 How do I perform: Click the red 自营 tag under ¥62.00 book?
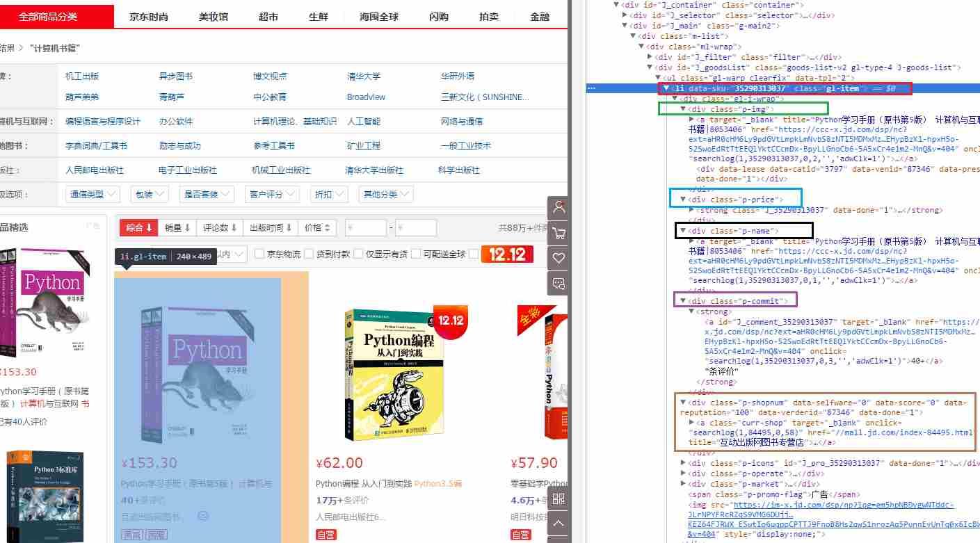[326, 534]
